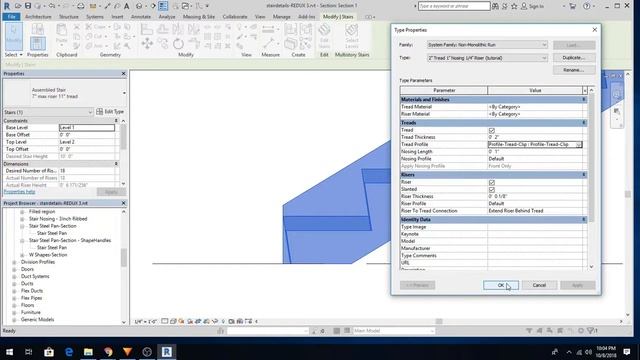Viewport: 640px width, 360px height.
Task: Click the Text 'A' icon in Quick Access Toolbar
Action: (x=127, y=6)
